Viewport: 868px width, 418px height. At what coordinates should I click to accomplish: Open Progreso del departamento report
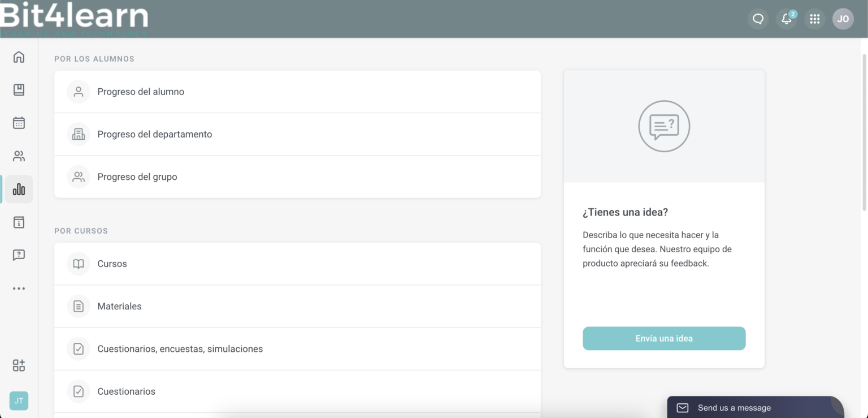(297, 134)
